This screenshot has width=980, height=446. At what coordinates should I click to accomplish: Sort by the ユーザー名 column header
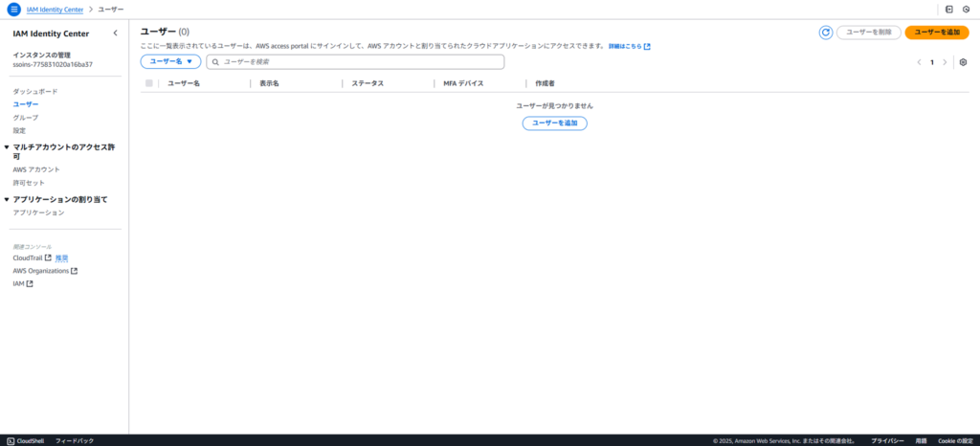(x=184, y=83)
